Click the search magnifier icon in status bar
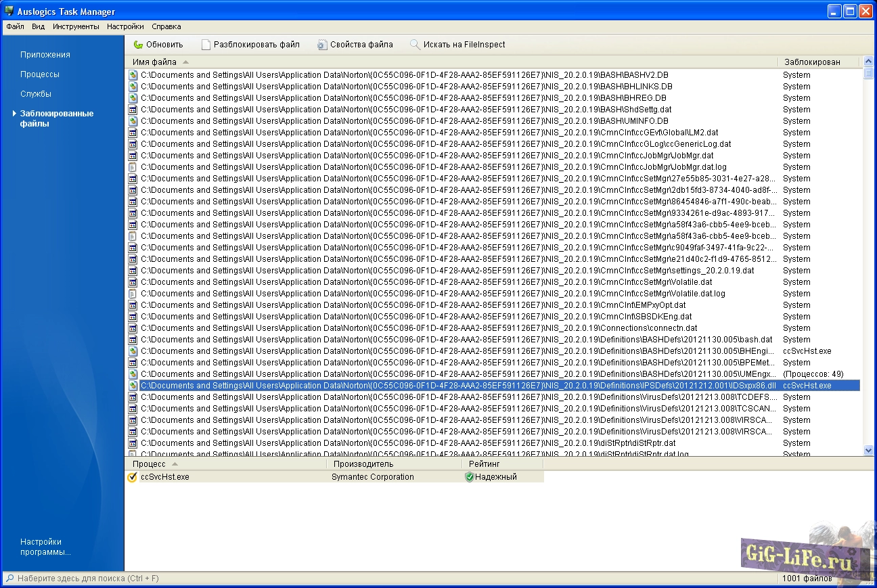Viewport: 877px width, 588px height. tap(9, 579)
